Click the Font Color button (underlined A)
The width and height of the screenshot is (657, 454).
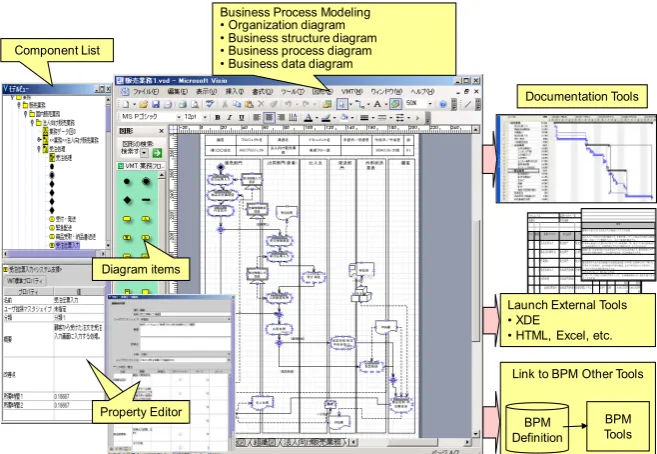[x=308, y=118]
